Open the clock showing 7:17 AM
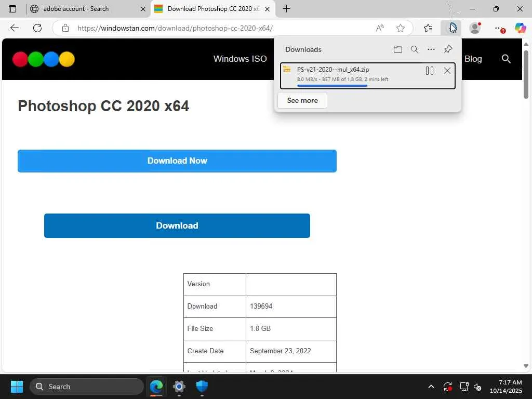The width and height of the screenshot is (532, 399). click(x=506, y=387)
